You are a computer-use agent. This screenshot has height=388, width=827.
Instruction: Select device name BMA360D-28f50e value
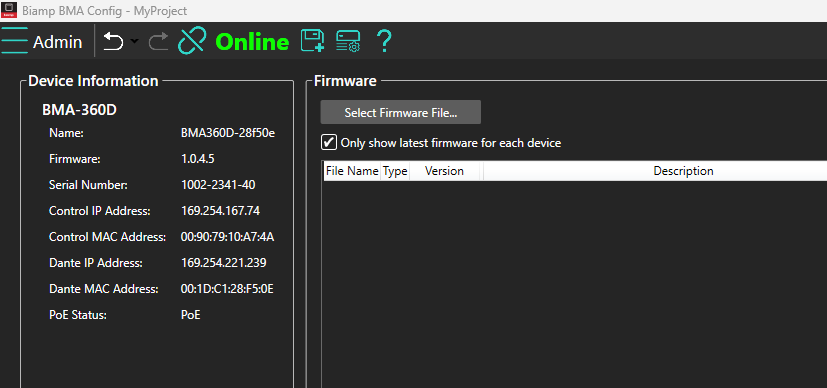click(x=228, y=133)
